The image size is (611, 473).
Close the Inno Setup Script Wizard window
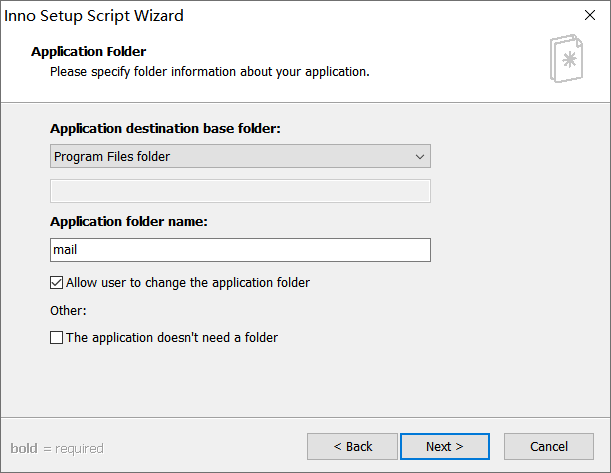(x=590, y=15)
